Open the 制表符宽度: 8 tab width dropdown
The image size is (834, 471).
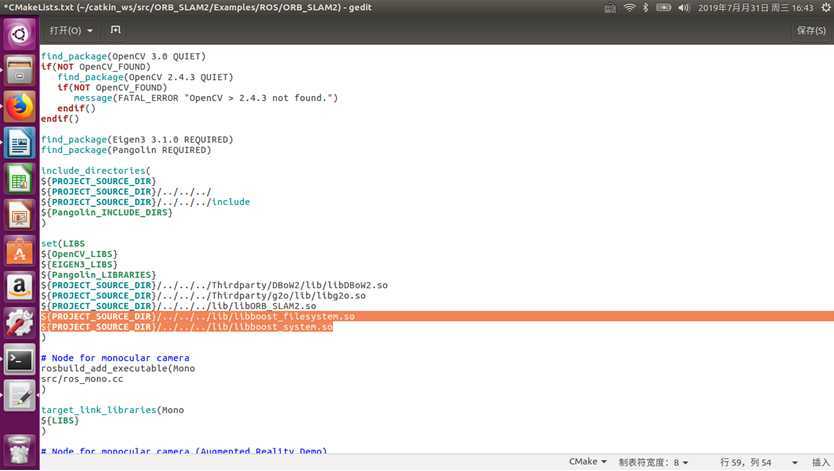(653, 462)
